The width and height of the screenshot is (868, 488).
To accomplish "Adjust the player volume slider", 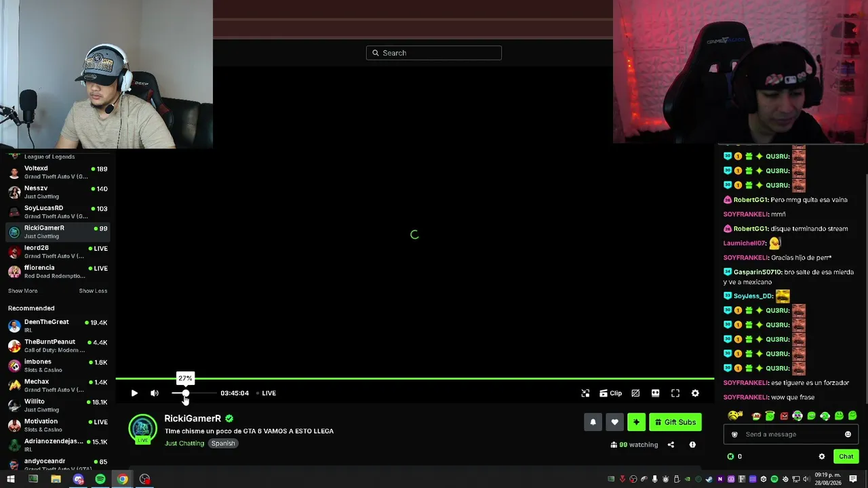I will coord(194,393).
